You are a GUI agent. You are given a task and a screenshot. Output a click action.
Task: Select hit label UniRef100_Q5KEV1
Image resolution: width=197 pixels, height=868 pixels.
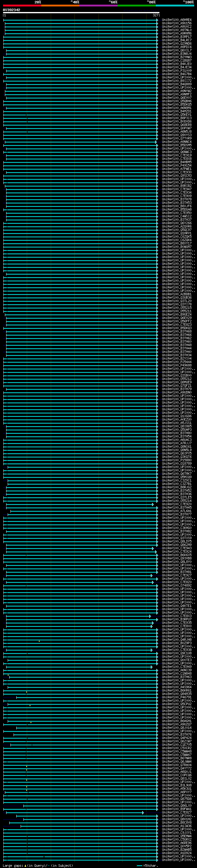[x=177, y=115]
